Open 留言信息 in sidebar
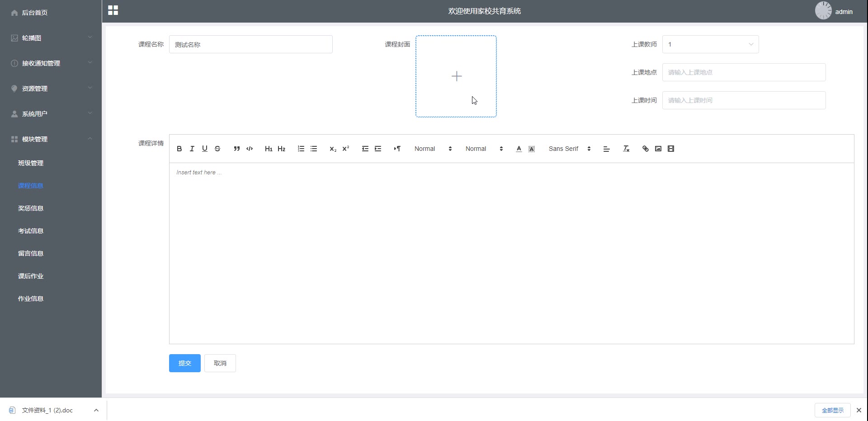The width and height of the screenshot is (868, 421). [x=31, y=253]
